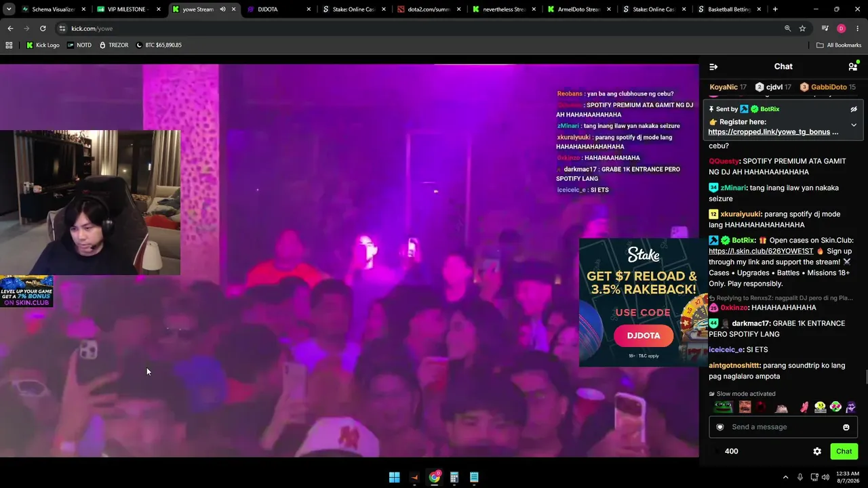Open the taskbar volume control

(825, 477)
